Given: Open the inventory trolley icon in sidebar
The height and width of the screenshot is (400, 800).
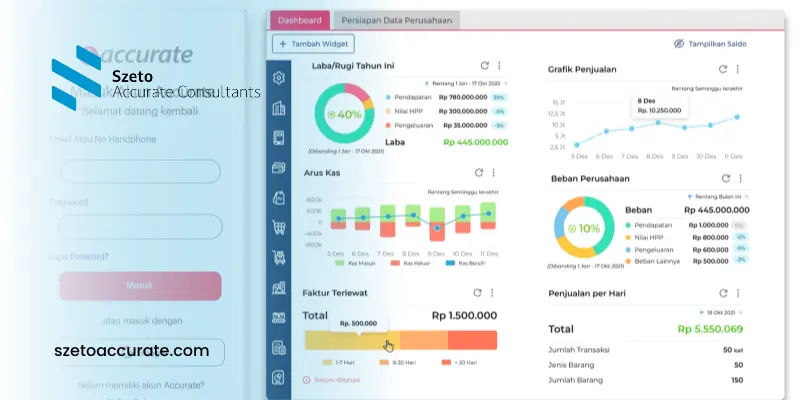Looking at the screenshot, I should click(x=279, y=258).
